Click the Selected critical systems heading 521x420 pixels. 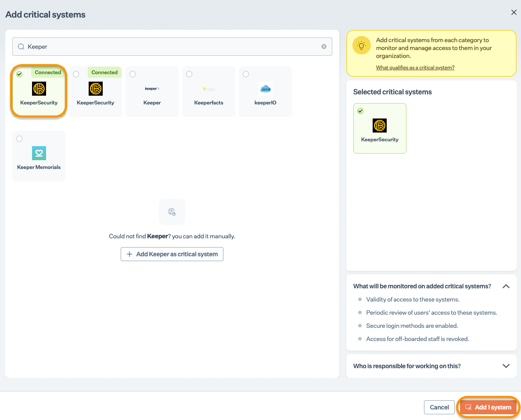coord(392,92)
